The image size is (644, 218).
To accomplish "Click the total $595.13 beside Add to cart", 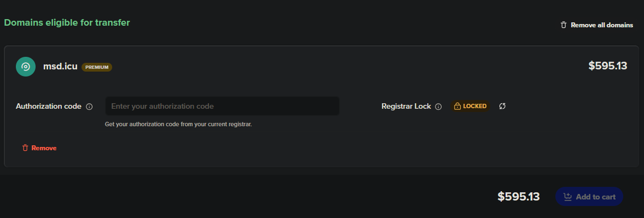I will coord(519,197).
